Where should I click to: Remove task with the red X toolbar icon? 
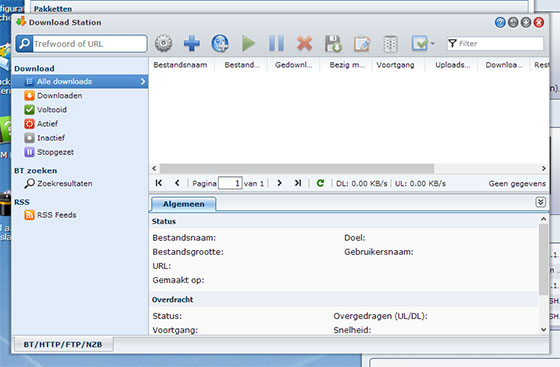(x=305, y=44)
